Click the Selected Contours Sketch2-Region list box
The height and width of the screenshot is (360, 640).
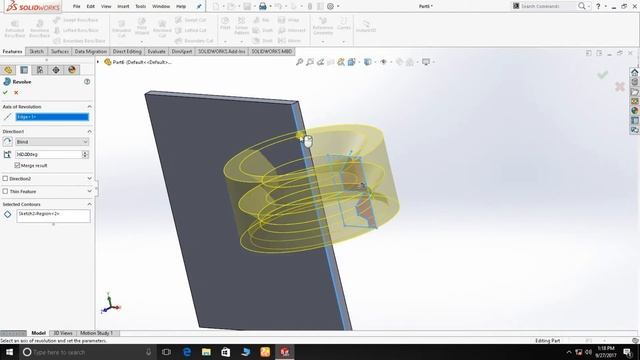[x=53, y=216]
